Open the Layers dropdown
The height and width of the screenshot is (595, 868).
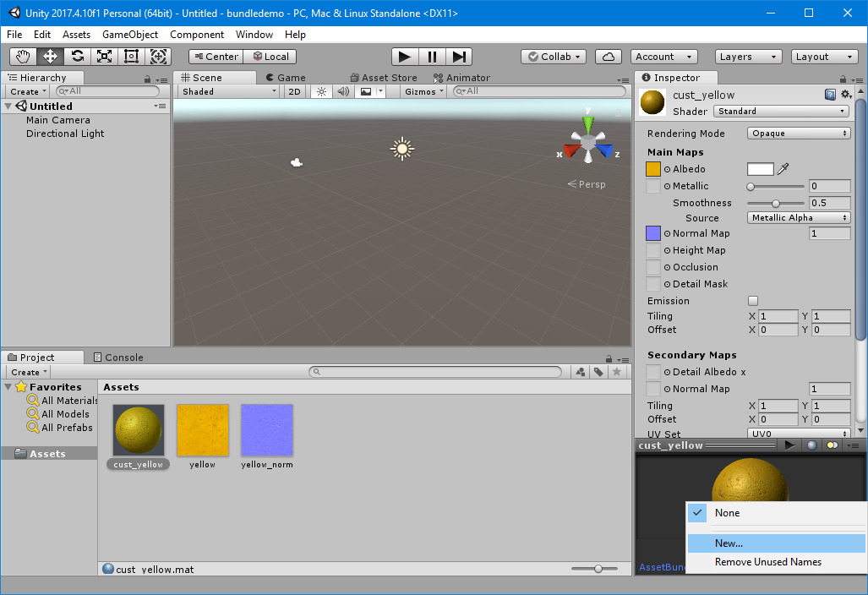(749, 57)
